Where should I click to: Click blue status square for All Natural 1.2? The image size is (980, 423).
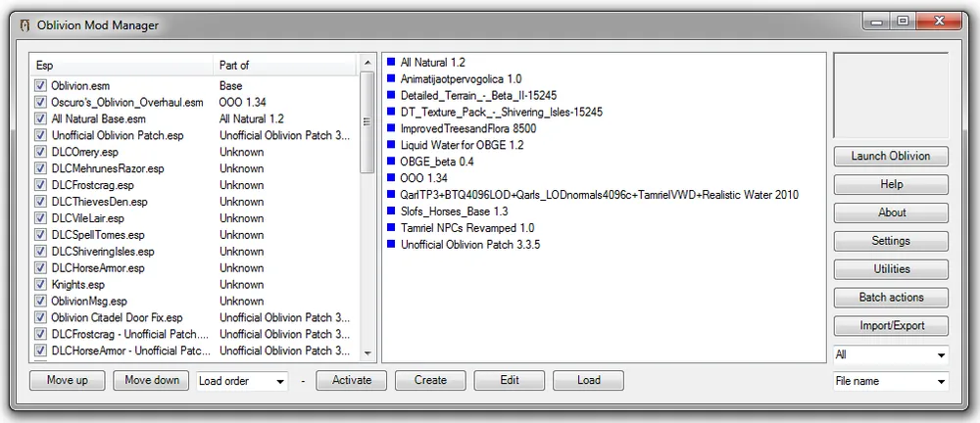click(x=391, y=62)
